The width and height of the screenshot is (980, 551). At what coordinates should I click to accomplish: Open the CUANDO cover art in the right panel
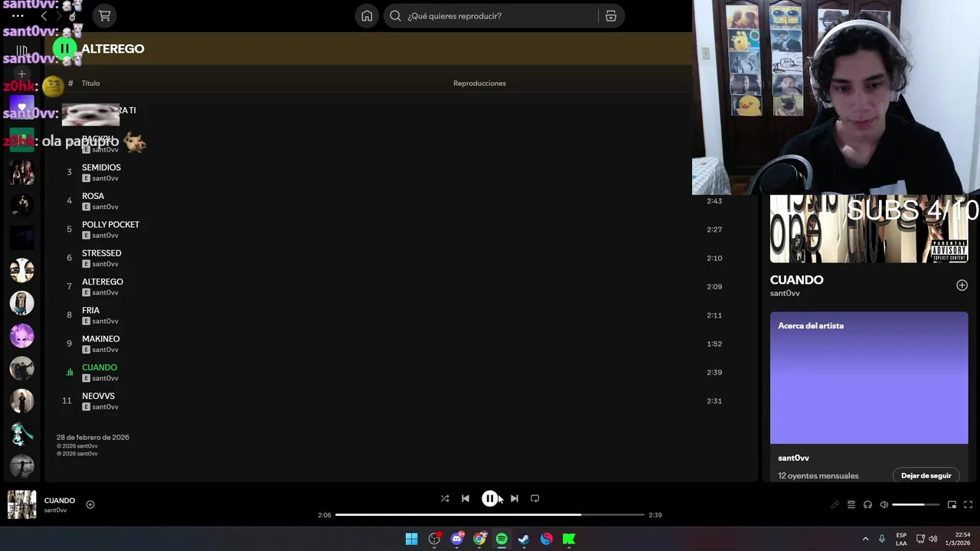[x=869, y=229]
